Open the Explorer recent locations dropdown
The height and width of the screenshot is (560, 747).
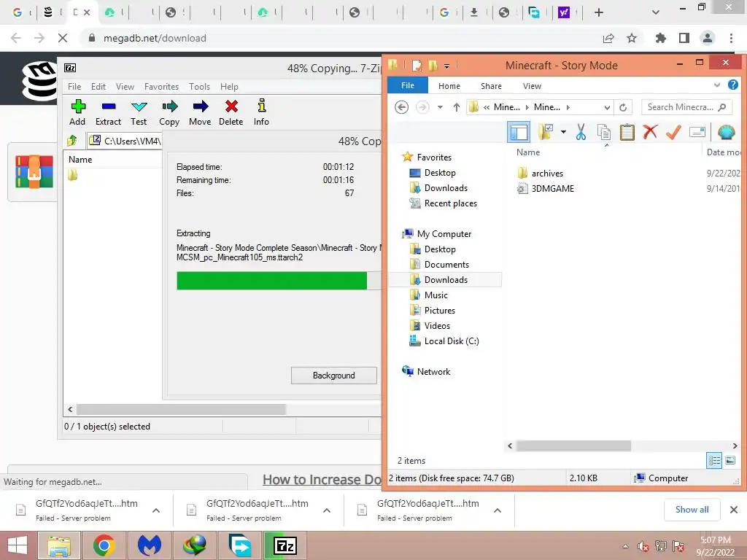(440, 107)
